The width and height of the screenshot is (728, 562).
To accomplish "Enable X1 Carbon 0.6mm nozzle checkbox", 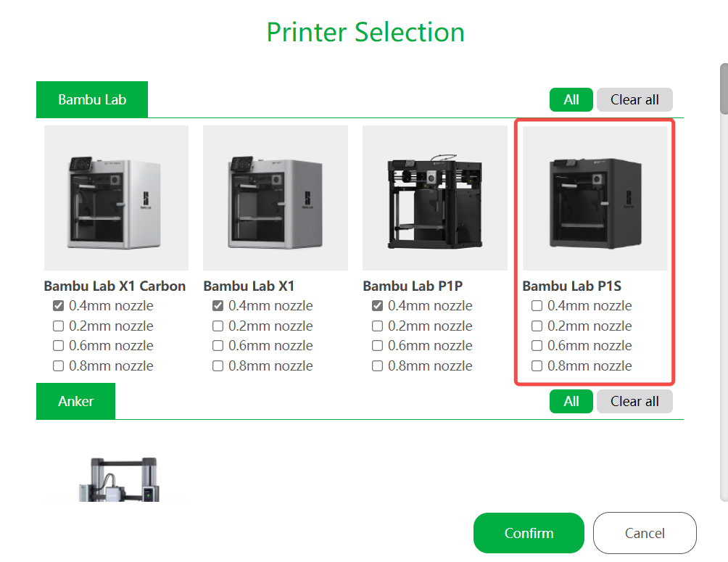I will 58,346.
